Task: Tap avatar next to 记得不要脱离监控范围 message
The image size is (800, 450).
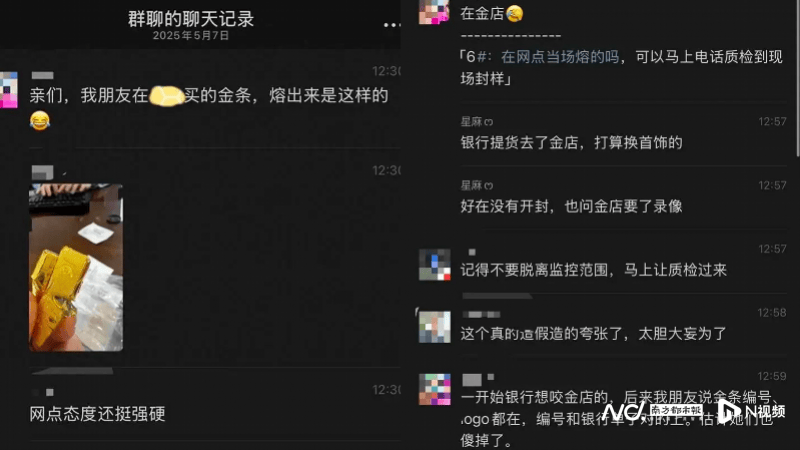Action: 435,264
